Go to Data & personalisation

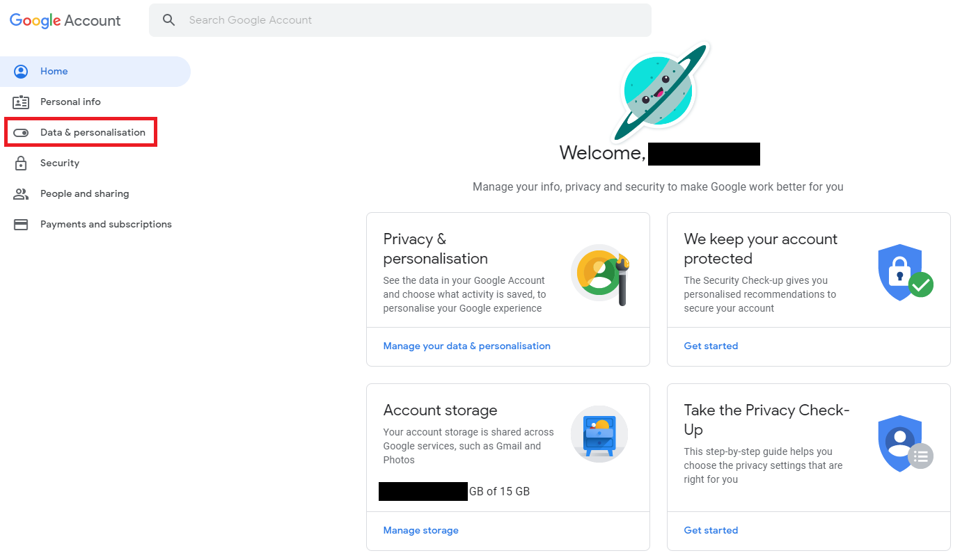coord(81,132)
